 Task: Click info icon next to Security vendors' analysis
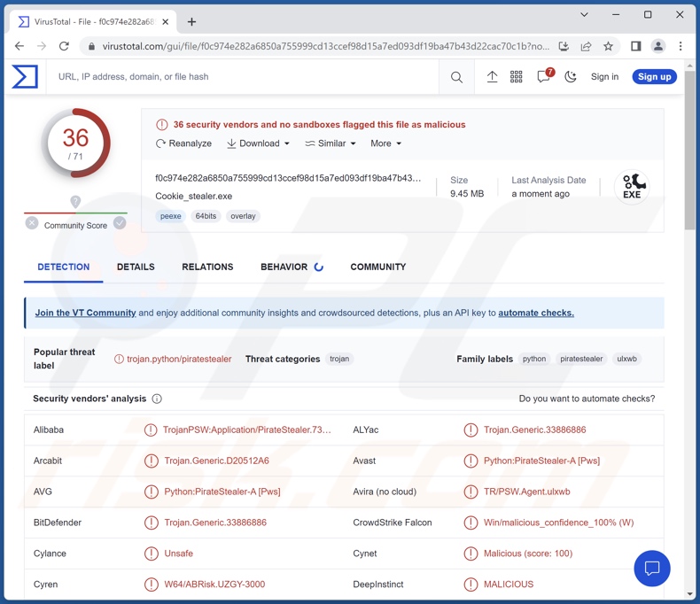coord(157,399)
